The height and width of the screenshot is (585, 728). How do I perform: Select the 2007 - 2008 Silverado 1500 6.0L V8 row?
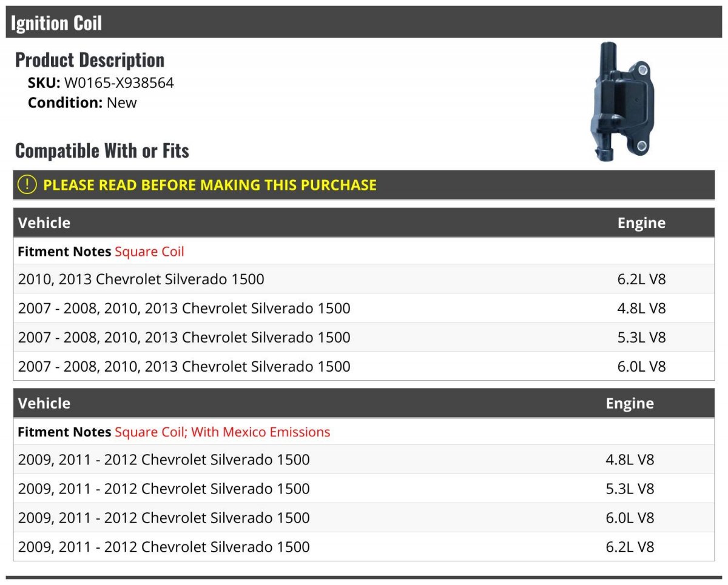(x=364, y=366)
